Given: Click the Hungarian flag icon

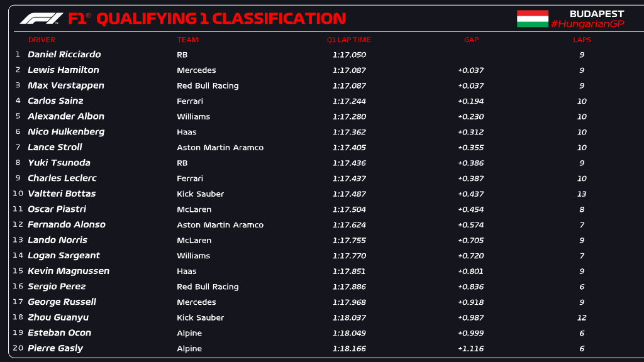Looking at the screenshot, I should coord(532,18).
